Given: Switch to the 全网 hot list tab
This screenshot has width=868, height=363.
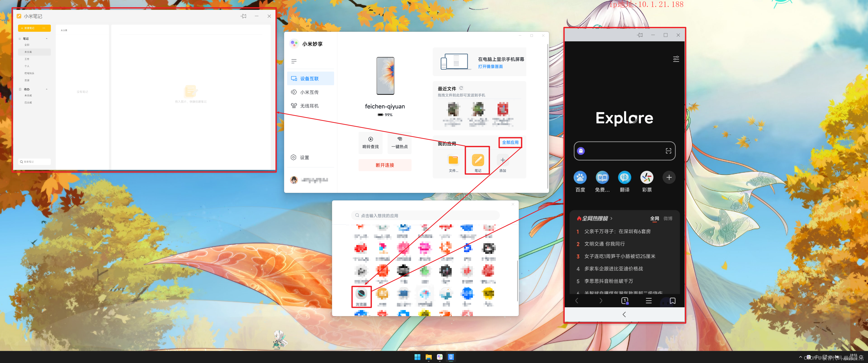Looking at the screenshot, I should 654,219.
